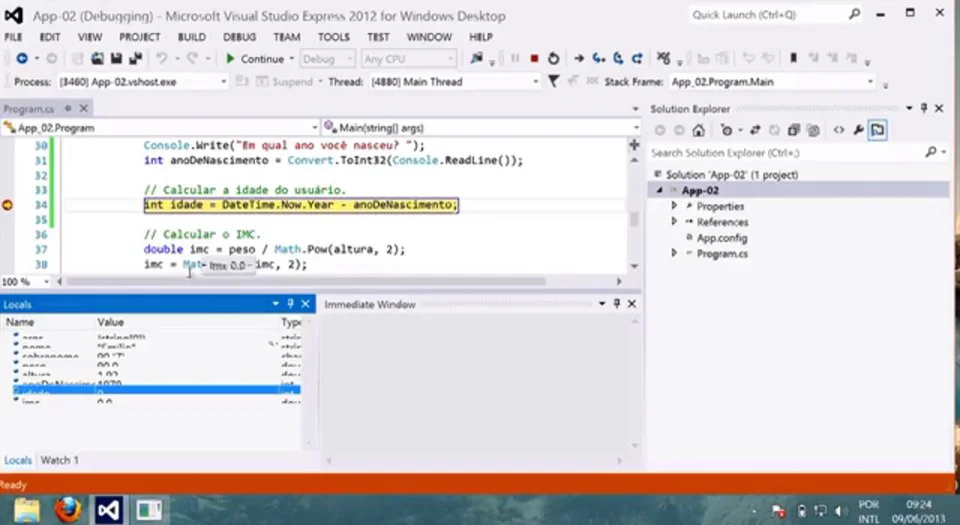Click the Locals tab at bottom

[x=18, y=460]
